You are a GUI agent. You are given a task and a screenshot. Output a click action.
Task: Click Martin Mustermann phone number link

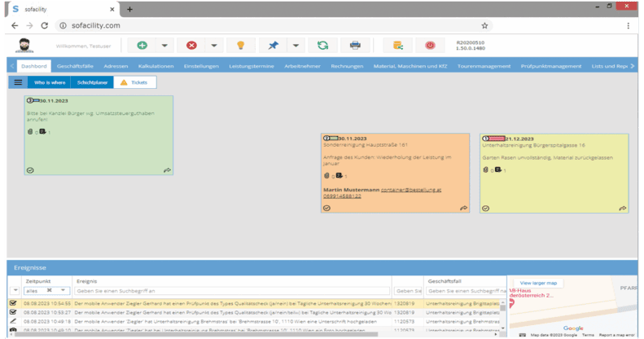point(342,196)
